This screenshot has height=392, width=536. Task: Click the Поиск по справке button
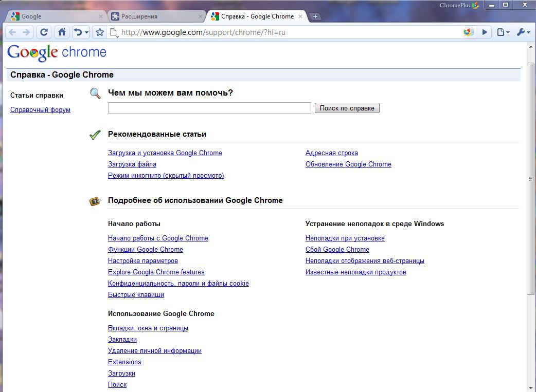pyautogui.click(x=347, y=108)
